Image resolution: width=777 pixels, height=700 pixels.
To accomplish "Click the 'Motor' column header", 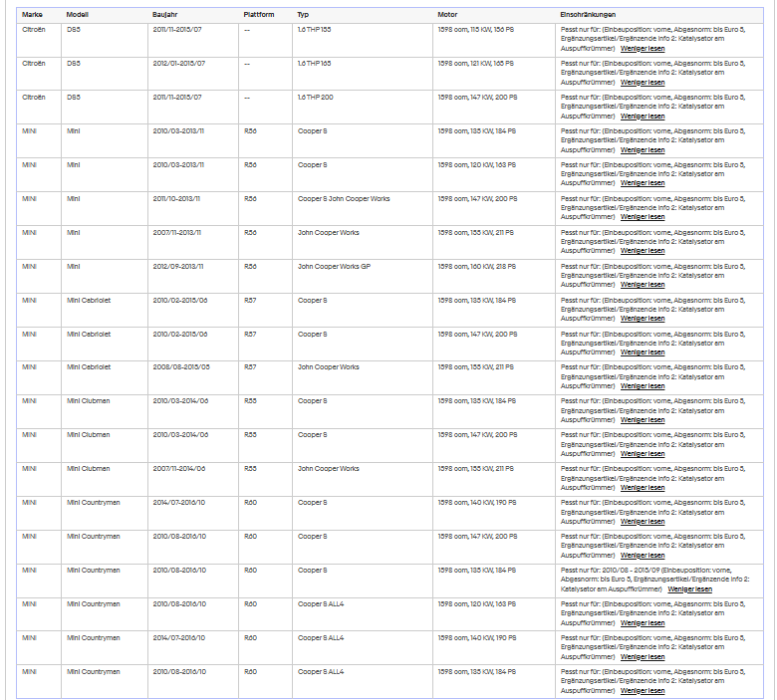I will [x=447, y=15].
